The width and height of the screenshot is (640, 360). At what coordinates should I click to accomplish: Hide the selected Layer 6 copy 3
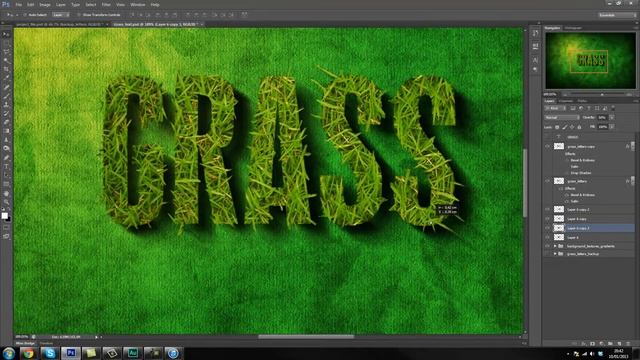(x=547, y=228)
